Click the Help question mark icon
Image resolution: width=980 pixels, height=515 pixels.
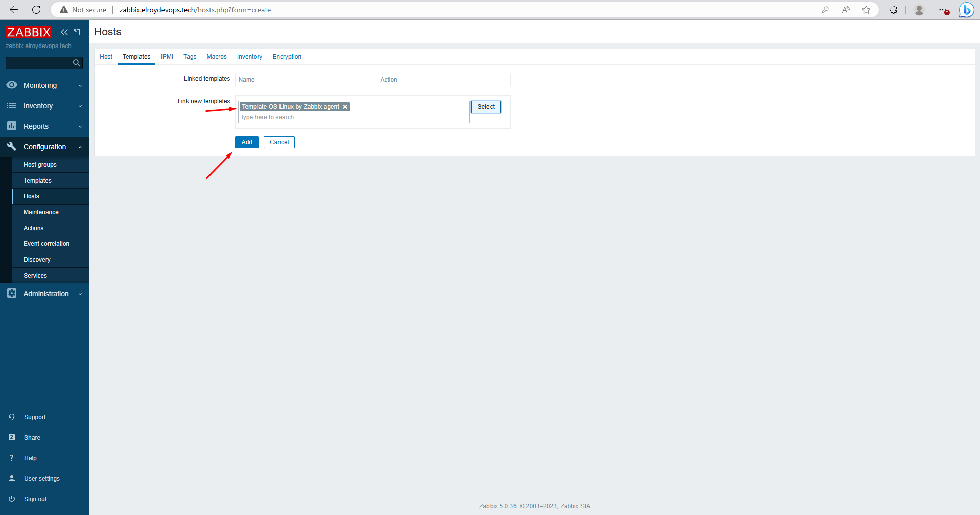coord(12,458)
